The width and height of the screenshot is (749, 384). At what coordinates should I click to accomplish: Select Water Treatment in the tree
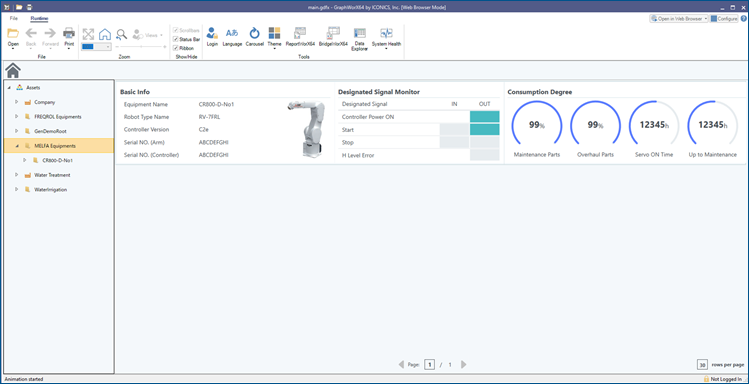click(52, 175)
